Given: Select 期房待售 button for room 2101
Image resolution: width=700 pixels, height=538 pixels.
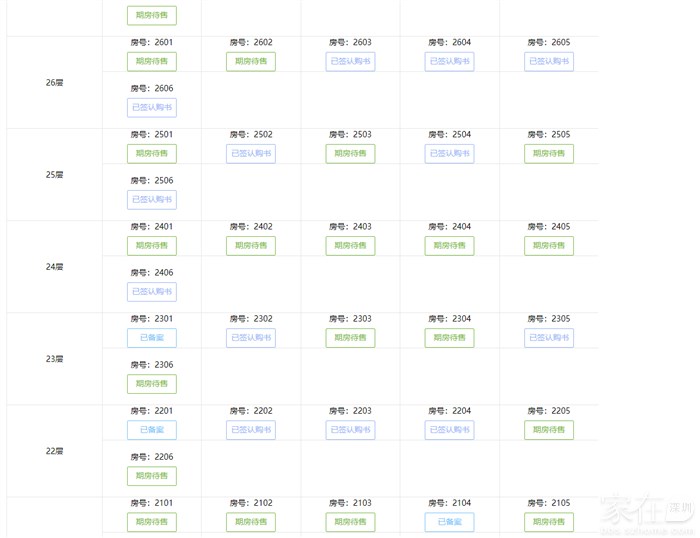Looking at the screenshot, I should tap(152, 522).
